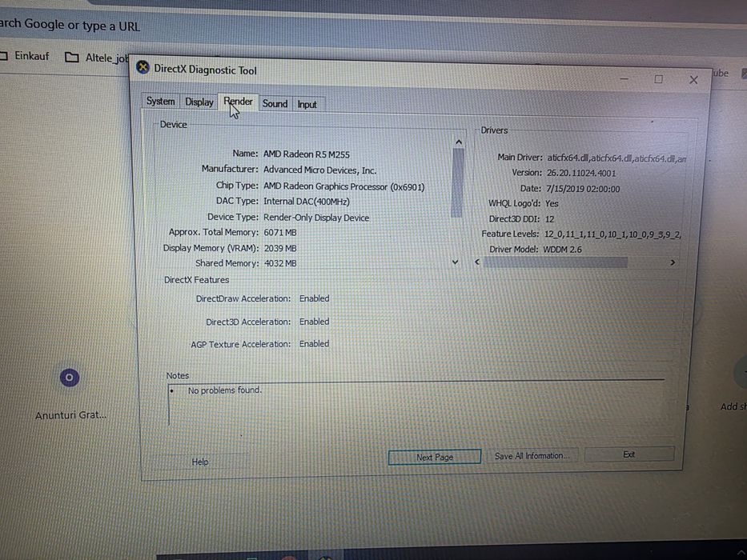Click Advanced Micro Devices, Inc. text
The image size is (747, 560).
tap(319, 170)
